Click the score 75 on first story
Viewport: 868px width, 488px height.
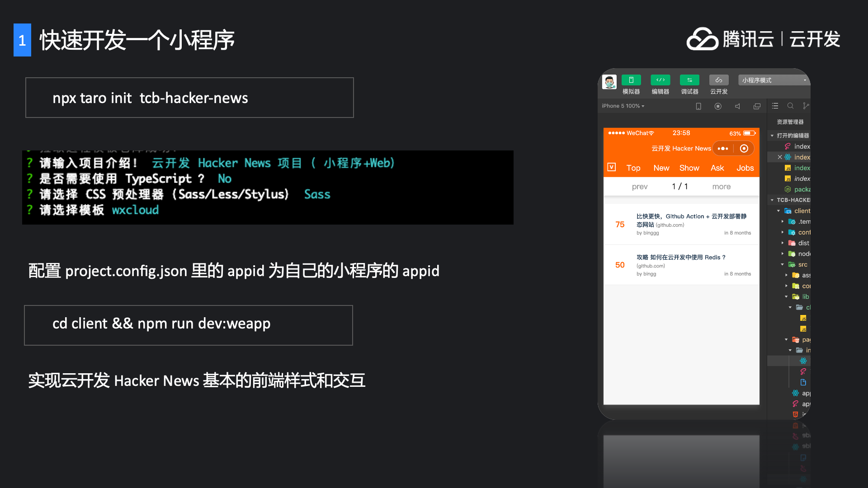[x=620, y=225]
